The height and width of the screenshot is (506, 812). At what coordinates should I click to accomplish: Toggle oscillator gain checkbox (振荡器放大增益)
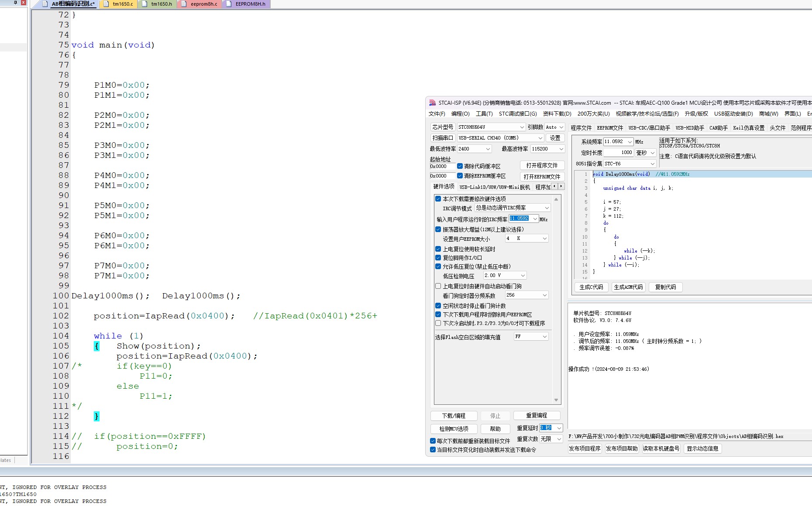pos(438,229)
